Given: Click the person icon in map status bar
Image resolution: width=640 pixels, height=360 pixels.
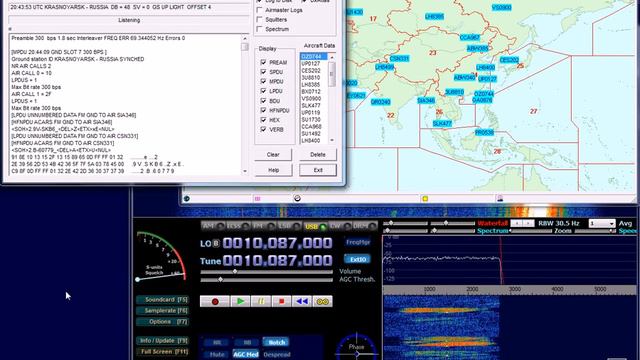Looking at the screenshot, I should point(500,198).
